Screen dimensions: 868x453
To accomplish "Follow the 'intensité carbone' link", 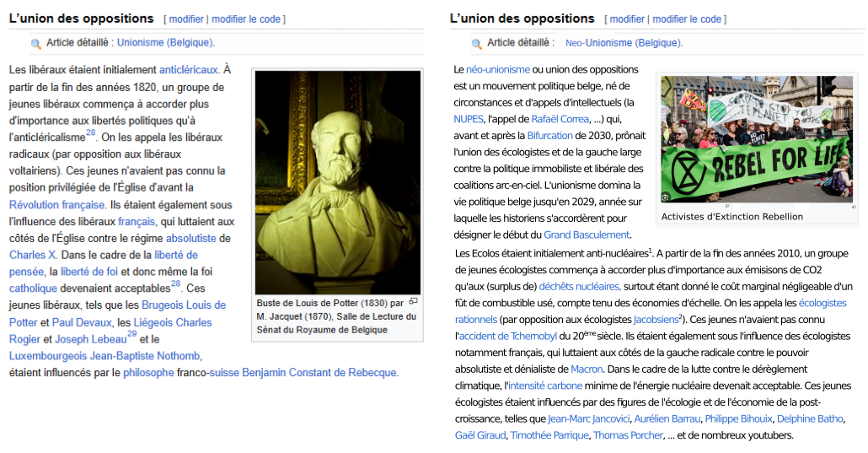I will click(545, 386).
